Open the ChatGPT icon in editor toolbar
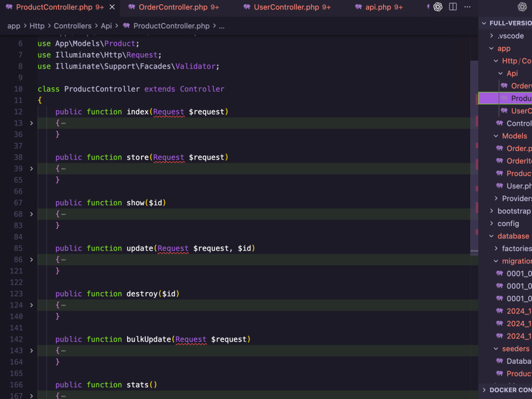Image resolution: width=532 pixels, height=399 pixels. coord(438,7)
